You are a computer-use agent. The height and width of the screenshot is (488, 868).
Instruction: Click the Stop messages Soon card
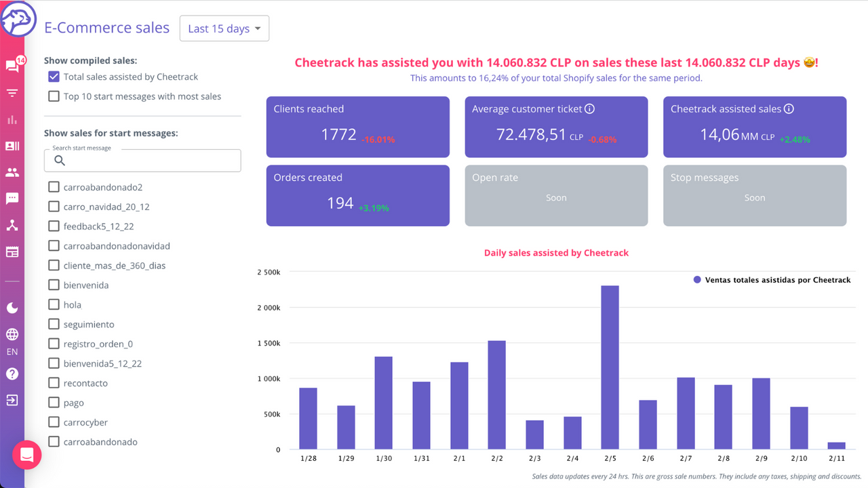pos(755,195)
